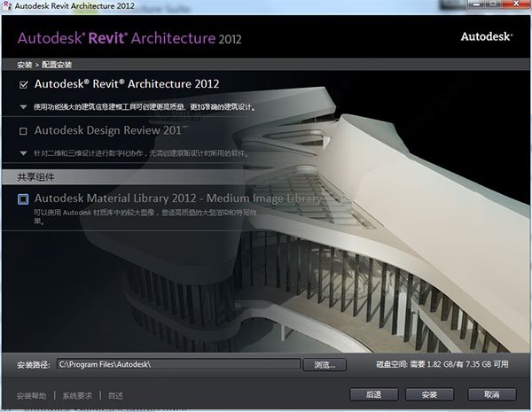This screenshot has height=412, width=532.
Task: Check Autodesk Design Review checkbox
Action: point(23,131)
